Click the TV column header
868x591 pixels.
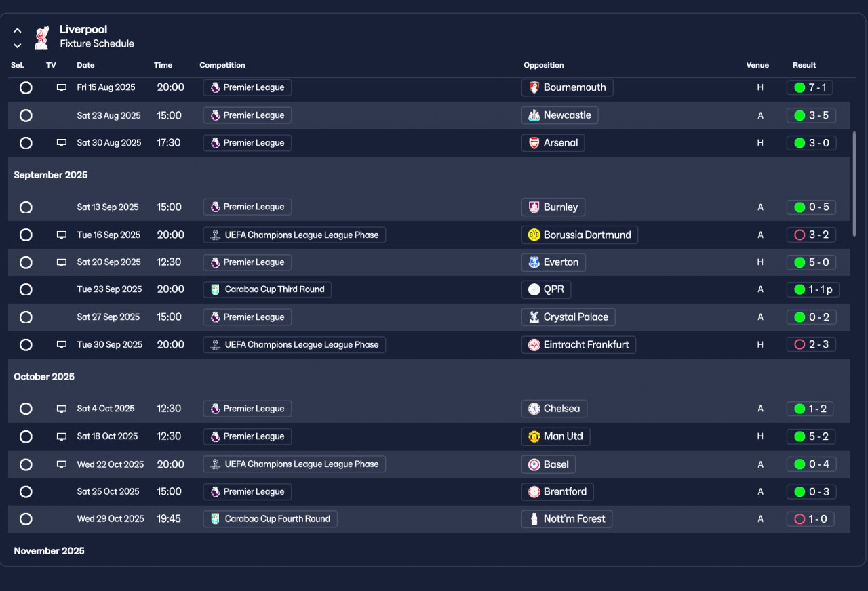click(51, 66)
